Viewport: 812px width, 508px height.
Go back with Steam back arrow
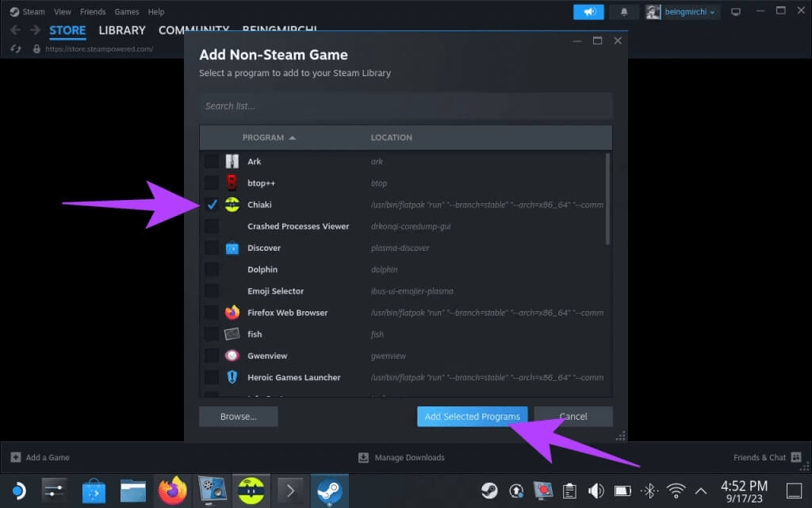[x=16, y=30]
